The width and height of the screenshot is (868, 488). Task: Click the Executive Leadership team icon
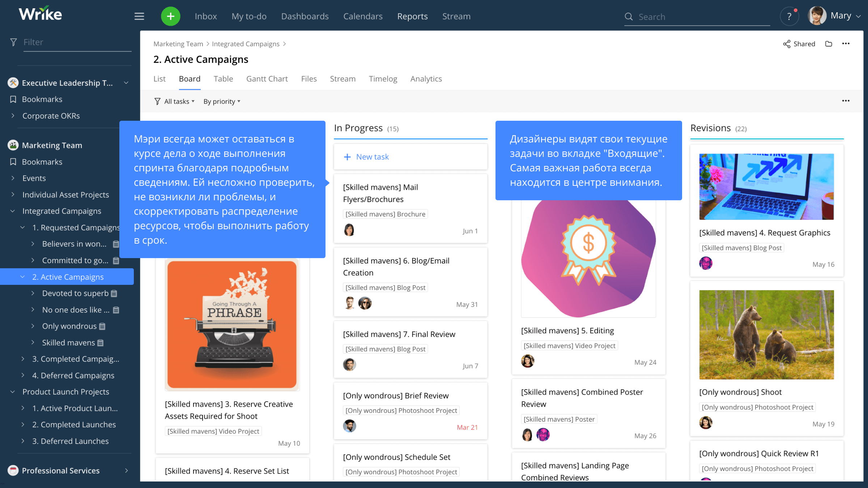[13, 83]
